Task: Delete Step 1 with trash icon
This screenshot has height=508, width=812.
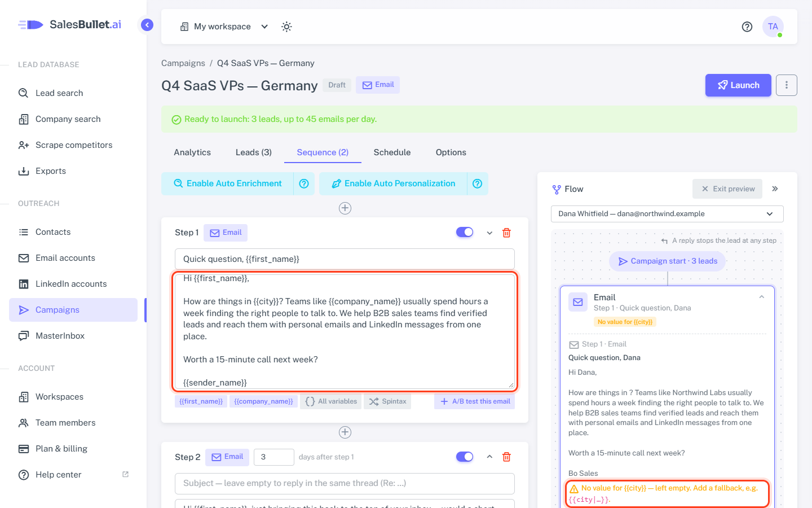Action: point(506,233)
